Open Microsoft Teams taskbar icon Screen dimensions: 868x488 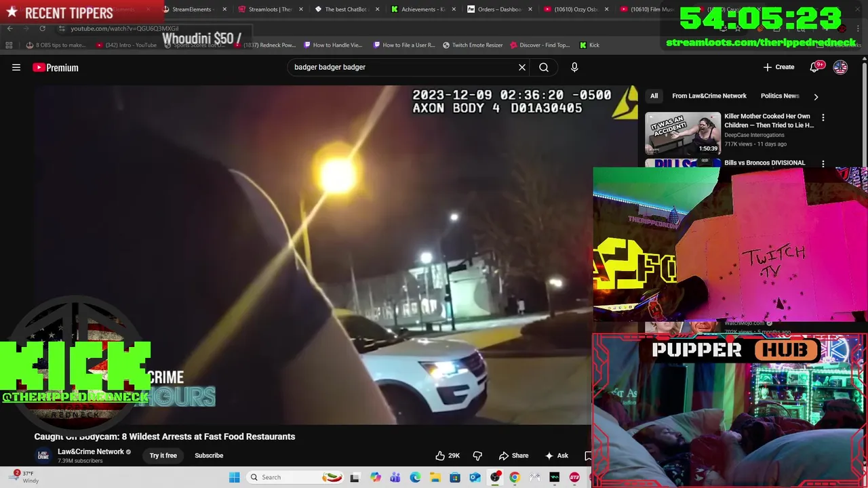point(395,477)
